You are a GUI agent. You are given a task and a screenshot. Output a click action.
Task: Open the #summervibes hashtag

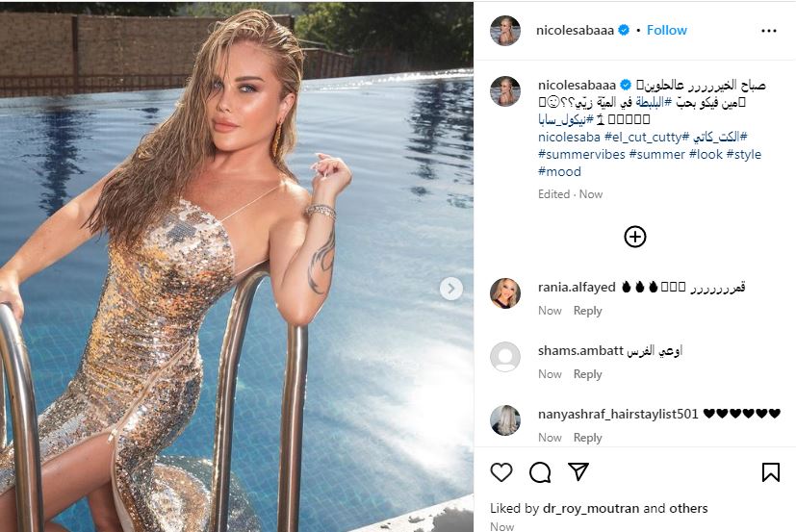(580, 154)
